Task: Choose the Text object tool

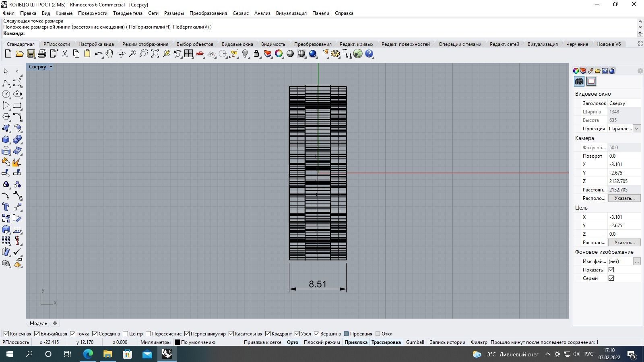Action: [6, 207]
